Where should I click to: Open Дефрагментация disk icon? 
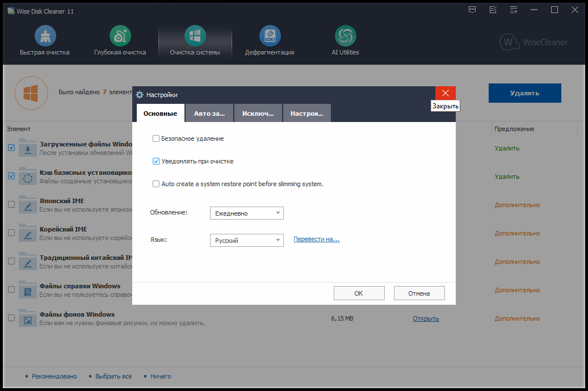(x=270, y=36)
